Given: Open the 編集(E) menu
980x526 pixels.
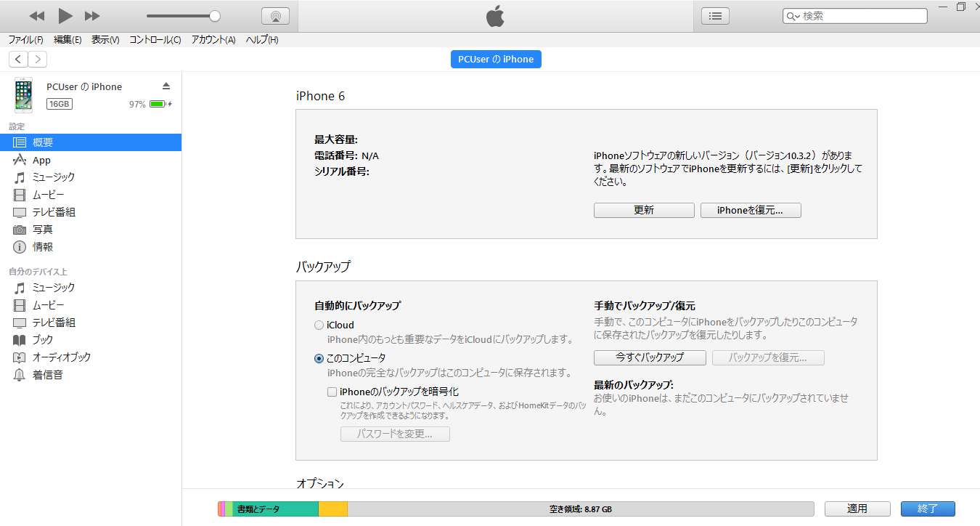Looking at the screenshot, I should [x=68, y=40].
